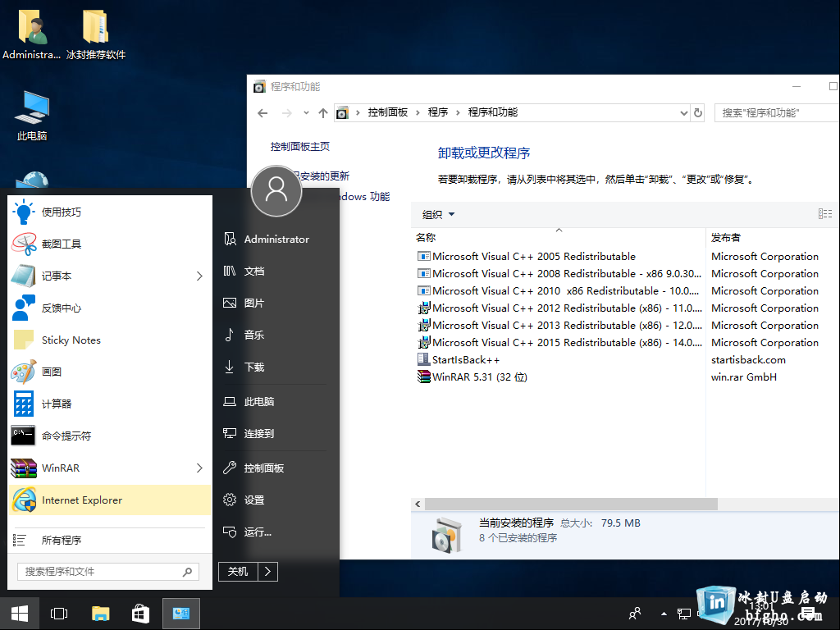Go back in 程序和功能 window
840x630 pixels.
click(262, 113)
